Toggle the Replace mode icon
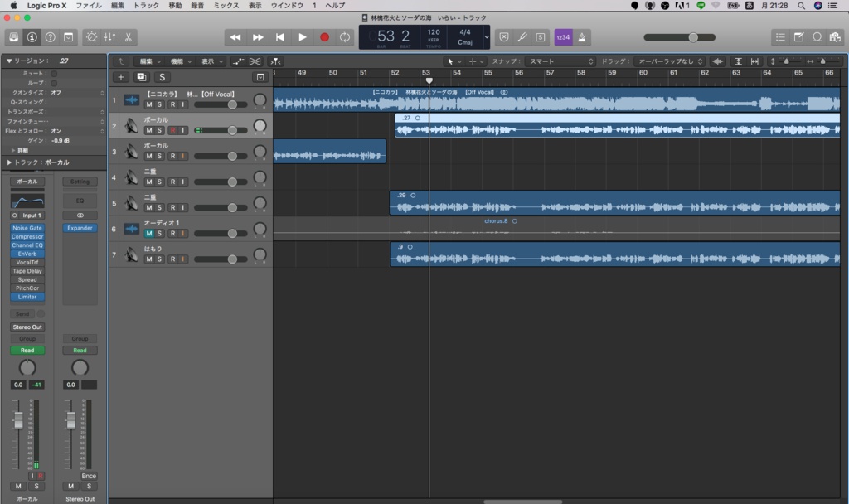 point(504,37)
